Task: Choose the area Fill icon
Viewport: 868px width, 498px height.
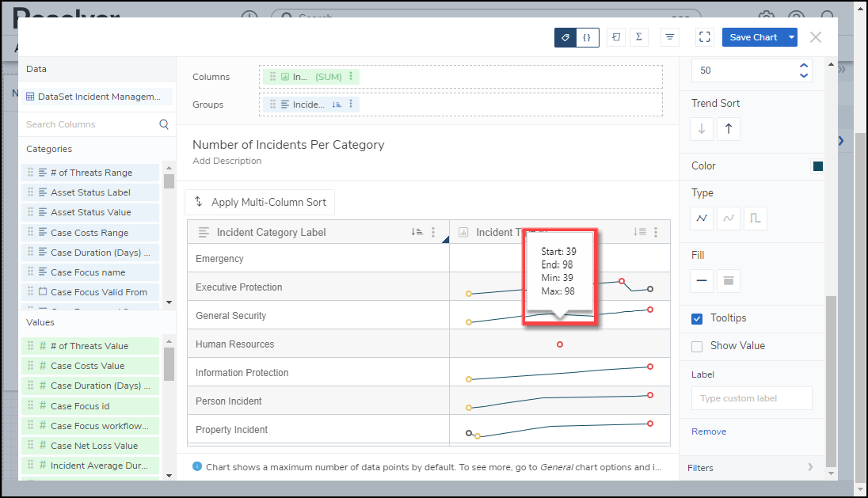Action: tap(729, 280)
